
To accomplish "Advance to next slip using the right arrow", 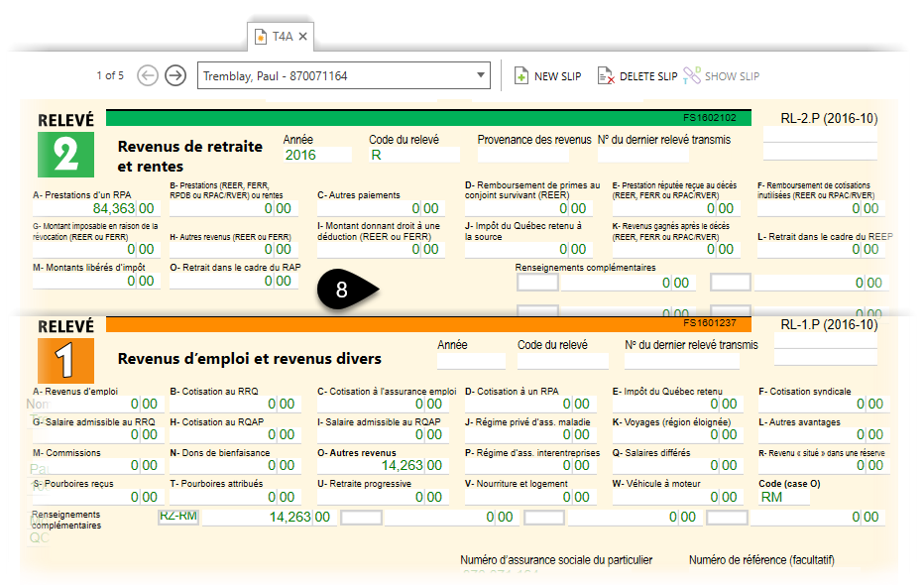I will [175, 74].
